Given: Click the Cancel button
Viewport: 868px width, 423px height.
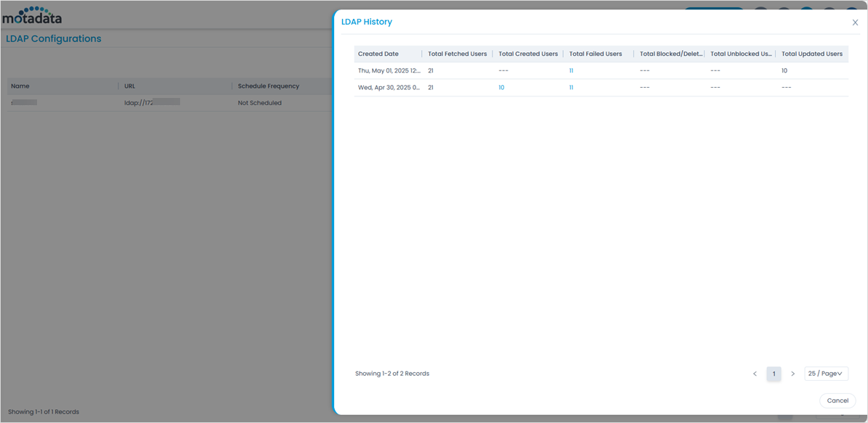Looking at the screenshot, I should [837, 401].
